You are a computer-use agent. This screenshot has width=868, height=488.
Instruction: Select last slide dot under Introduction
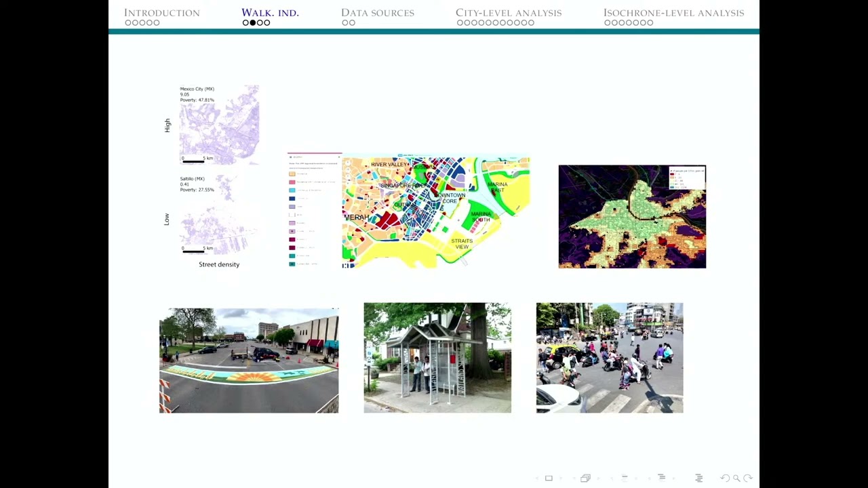(157, 23)
